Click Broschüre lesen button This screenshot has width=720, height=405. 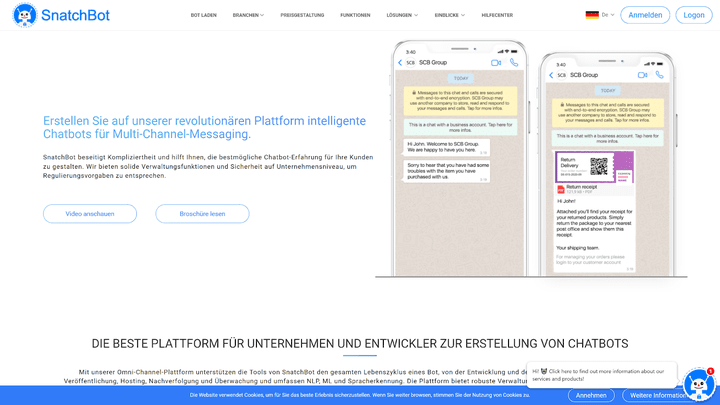pyautogui.click(x=202, y=214)
